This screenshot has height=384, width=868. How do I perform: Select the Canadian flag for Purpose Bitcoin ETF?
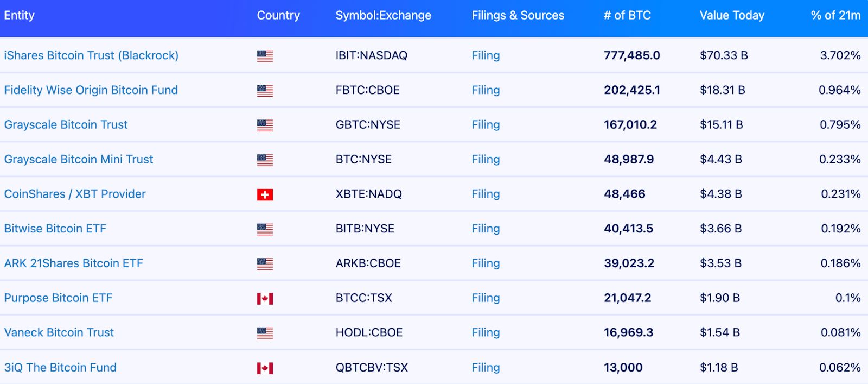pos(265,298)
